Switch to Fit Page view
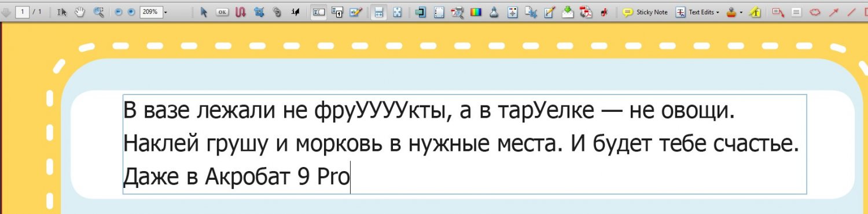This screenshot has height=214, width=868. [x=397, y=12]
